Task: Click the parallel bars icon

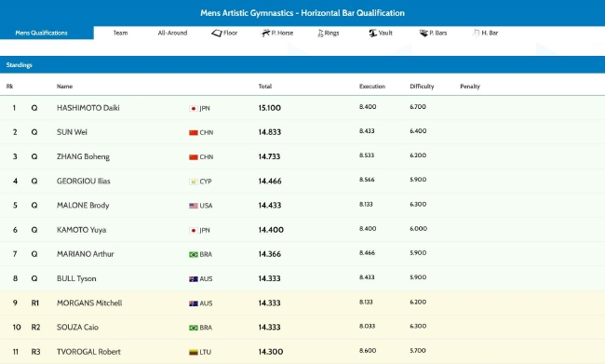Action: [423, 34]
